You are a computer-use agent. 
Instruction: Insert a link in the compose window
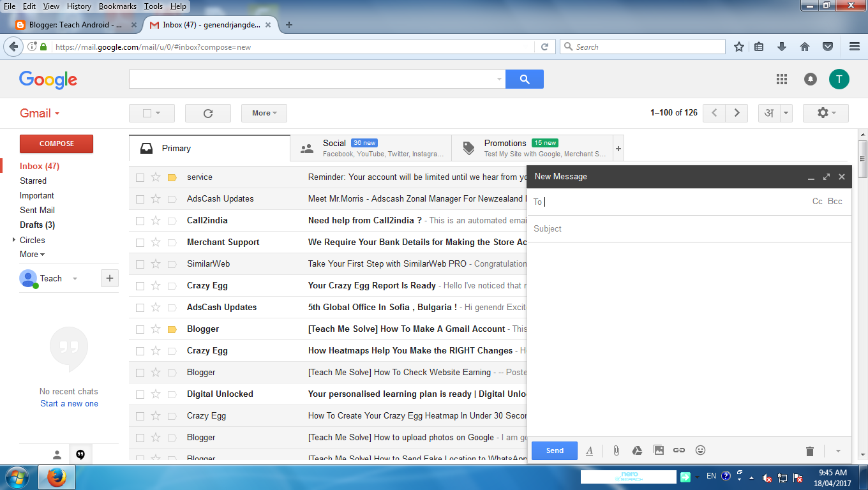coord(678,450)
